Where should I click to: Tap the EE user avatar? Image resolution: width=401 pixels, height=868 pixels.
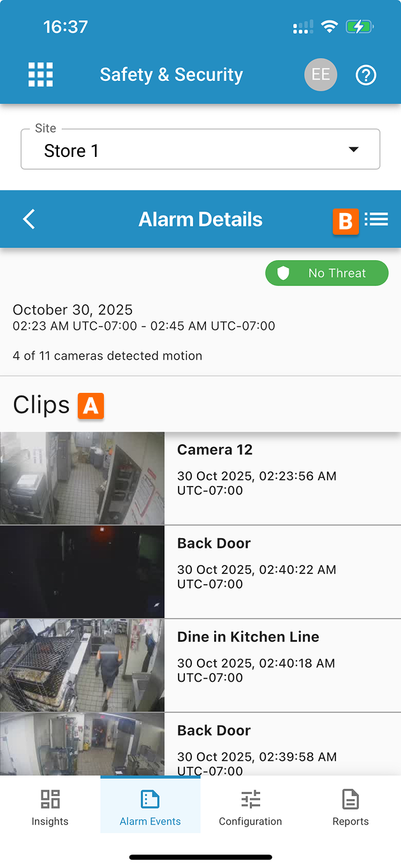321,75
